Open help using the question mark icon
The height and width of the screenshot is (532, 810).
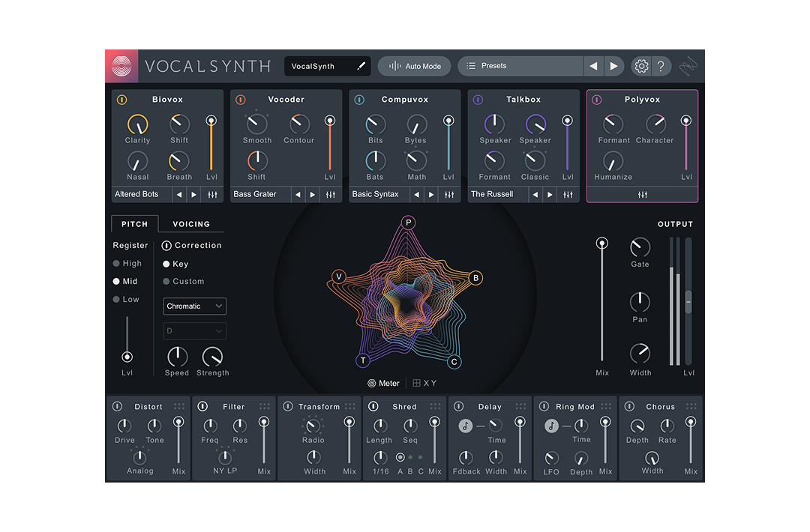pos(661,66)
